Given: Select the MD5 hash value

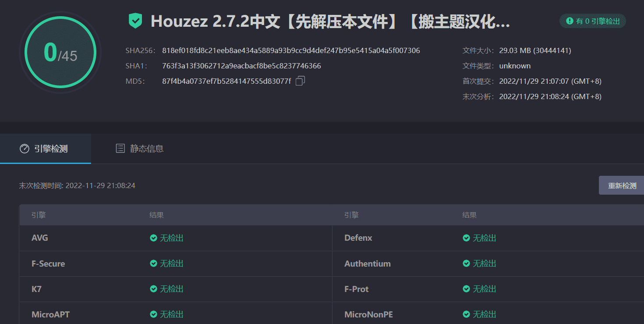Looking at the screenshot, I should coord(226,81).
